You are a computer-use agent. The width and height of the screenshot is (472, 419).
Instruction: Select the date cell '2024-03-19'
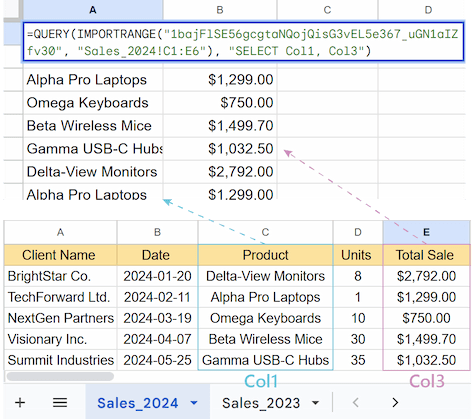coord(157,318)
